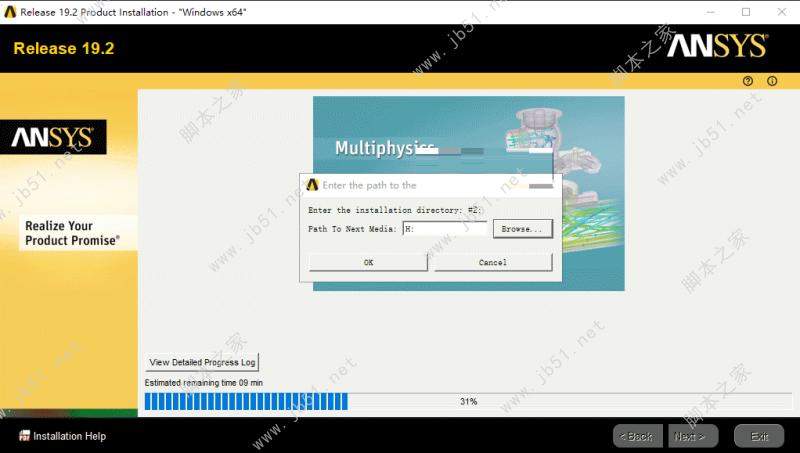The width and height of the screenshot is (800, 453).
Task: Click the 31% progress value
Action: pyautogui.click(x=468, y=401)
